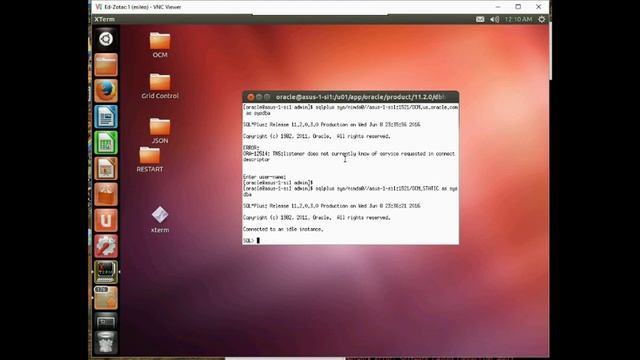The height and width of the screenshot is (360, 640).
Task: Open the OCM desktop folder
Action: (160, 45)
